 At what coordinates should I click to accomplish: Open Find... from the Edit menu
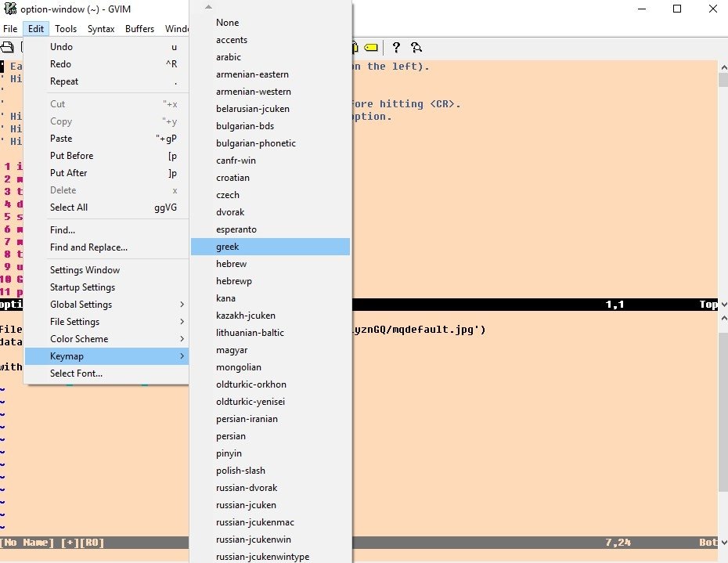tap(106, 230)
